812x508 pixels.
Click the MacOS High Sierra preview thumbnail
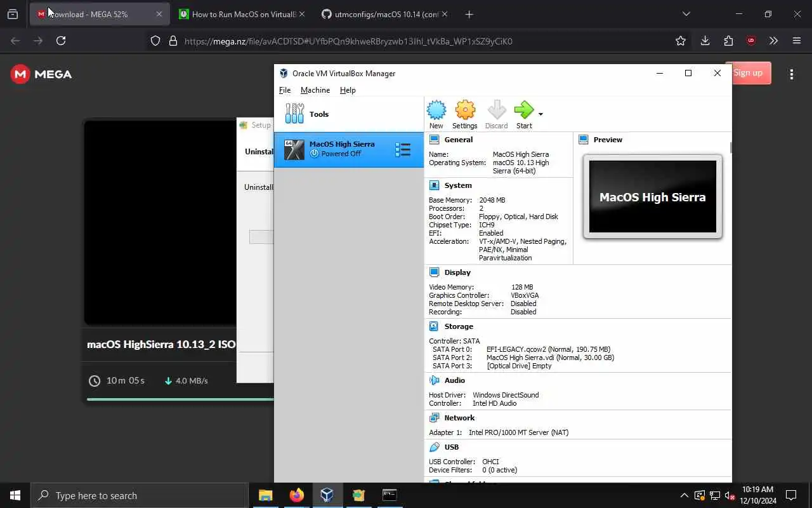653,197
